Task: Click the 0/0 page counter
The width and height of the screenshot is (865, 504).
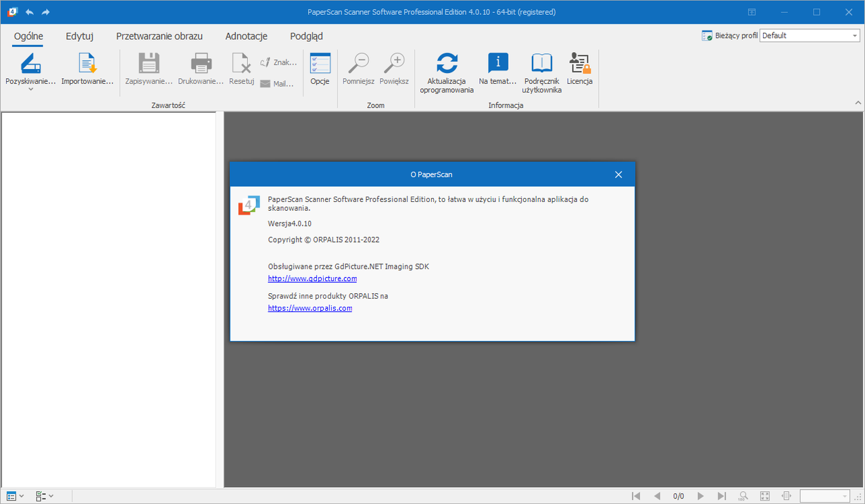Action: tap(678, 496)
